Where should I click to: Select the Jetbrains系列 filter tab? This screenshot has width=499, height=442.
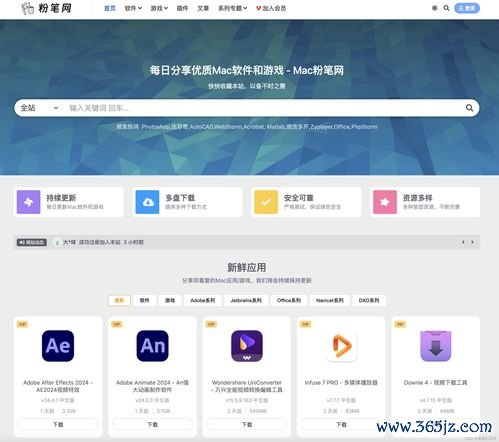pos(246,300)
